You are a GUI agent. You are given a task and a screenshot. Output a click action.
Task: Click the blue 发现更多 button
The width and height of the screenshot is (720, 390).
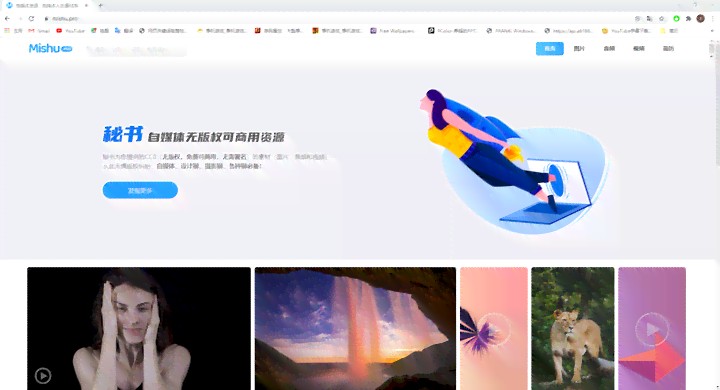coord(140,190)
